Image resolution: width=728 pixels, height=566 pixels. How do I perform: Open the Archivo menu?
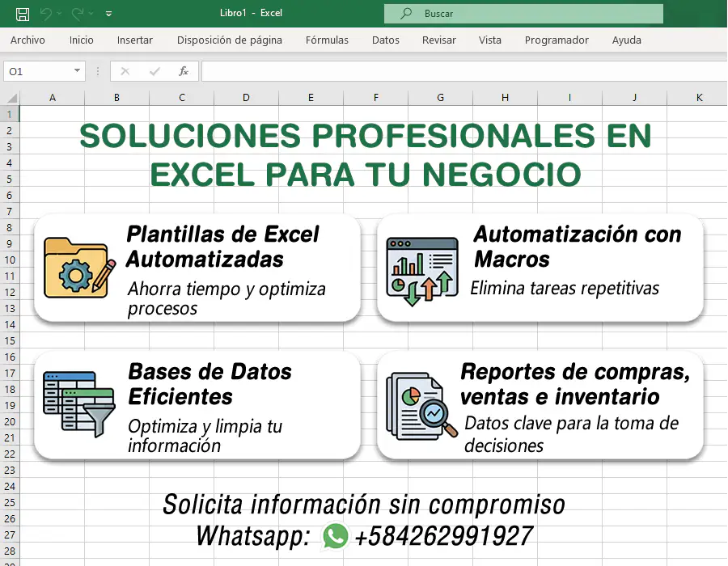28,40
